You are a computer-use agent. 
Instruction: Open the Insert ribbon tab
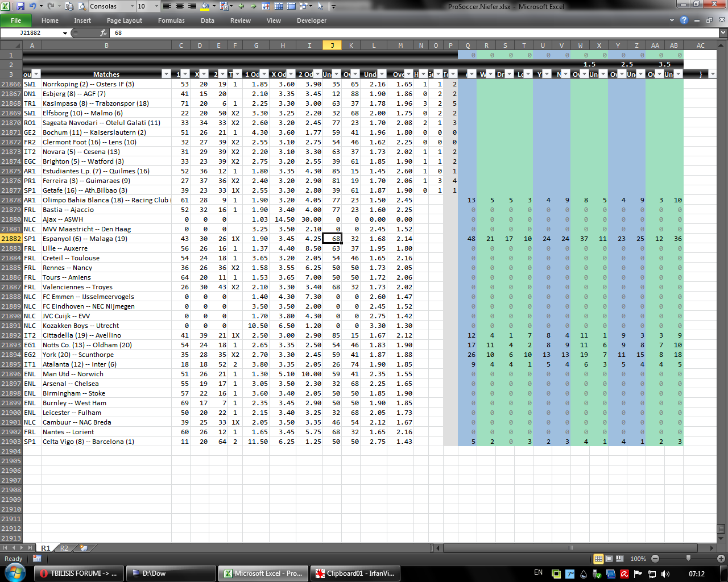[x=82, y=20]
